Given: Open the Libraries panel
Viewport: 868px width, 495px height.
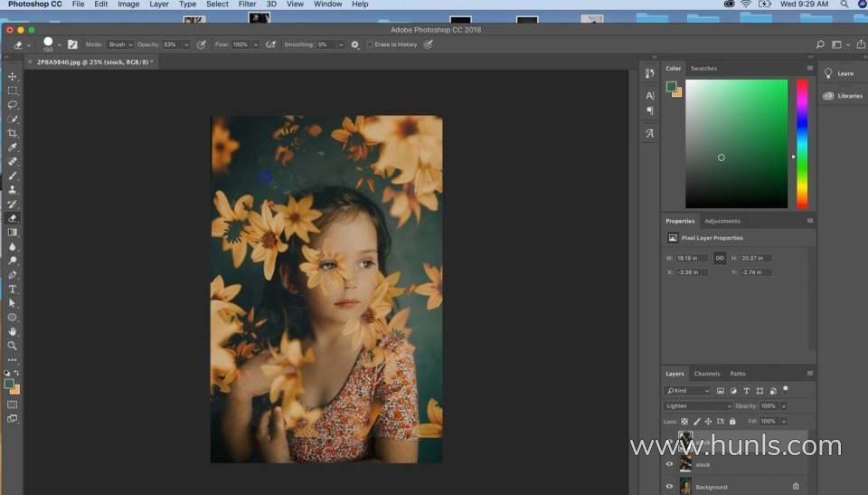Looking at the screenshot, I should click(x=848, y=95).
